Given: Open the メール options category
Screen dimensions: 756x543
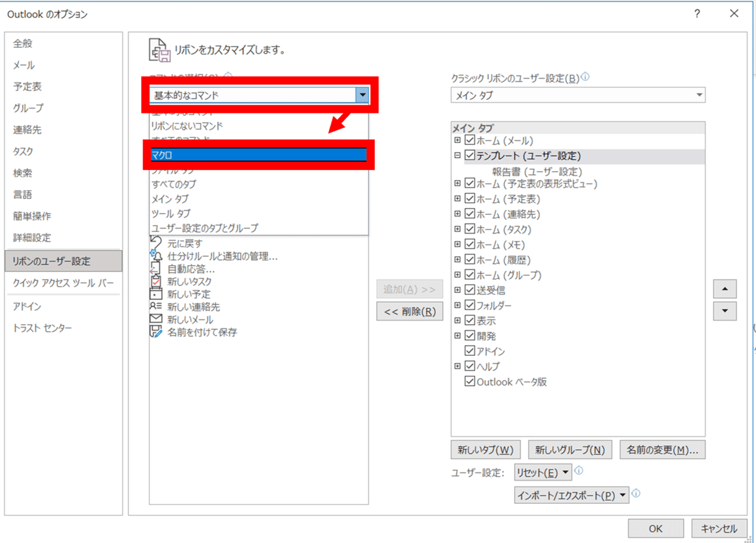Looking at the screenshot, I should pyautogui.click(x=63, y=65).
